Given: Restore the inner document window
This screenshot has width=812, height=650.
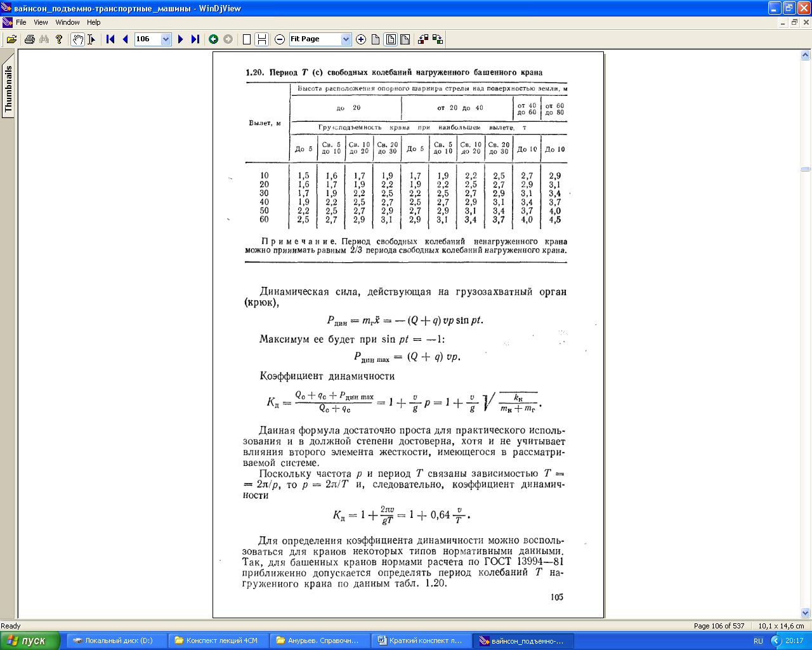Looking at the screenshot, I should pos(794,22).
